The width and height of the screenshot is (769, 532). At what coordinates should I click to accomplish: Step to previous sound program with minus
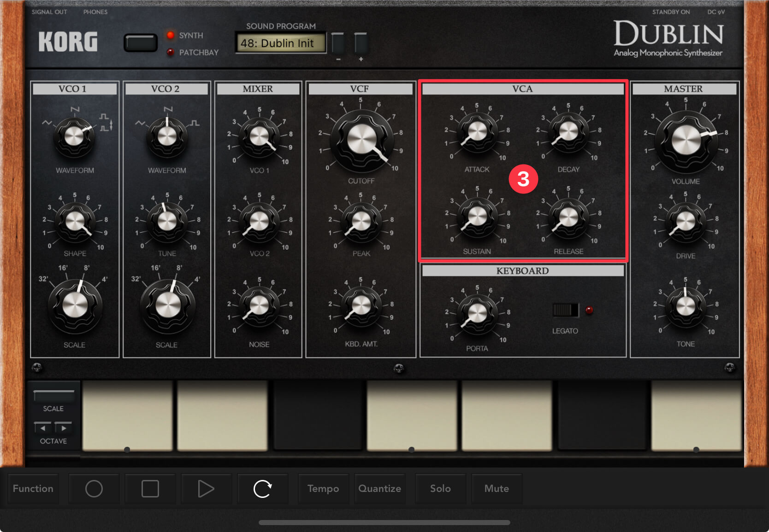338,44
